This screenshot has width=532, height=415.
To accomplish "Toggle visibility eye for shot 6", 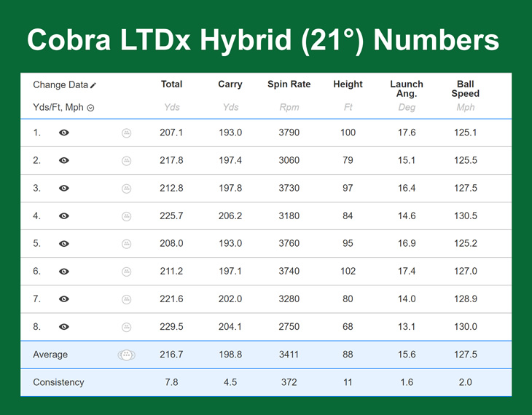I will point(64,272).
